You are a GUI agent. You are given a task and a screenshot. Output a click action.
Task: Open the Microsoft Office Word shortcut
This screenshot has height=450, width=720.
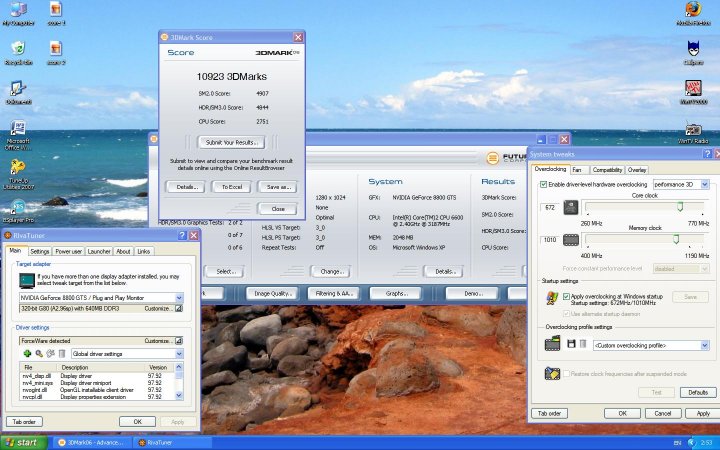pos(18,135)
